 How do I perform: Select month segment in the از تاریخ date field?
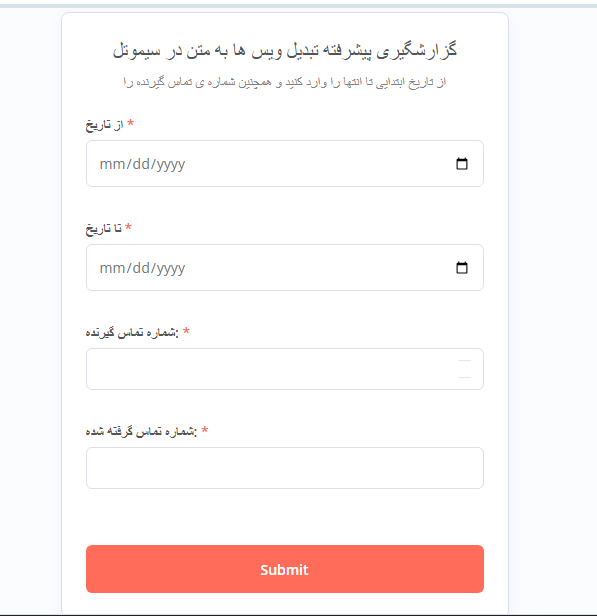tap(112, 164)
